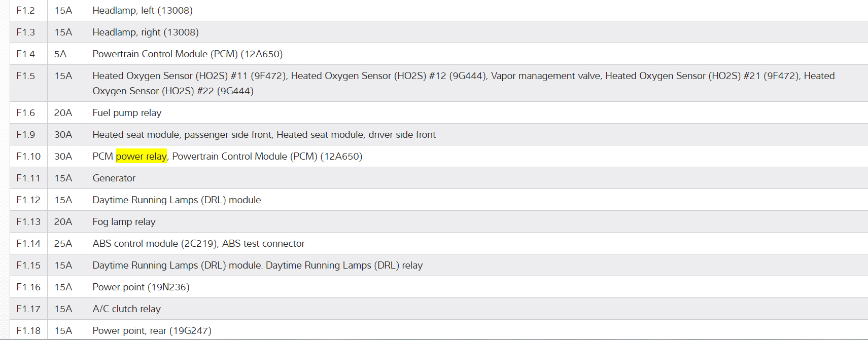
Task: Click the 25A rating for fuse F1.14
Action: point(63,244)
